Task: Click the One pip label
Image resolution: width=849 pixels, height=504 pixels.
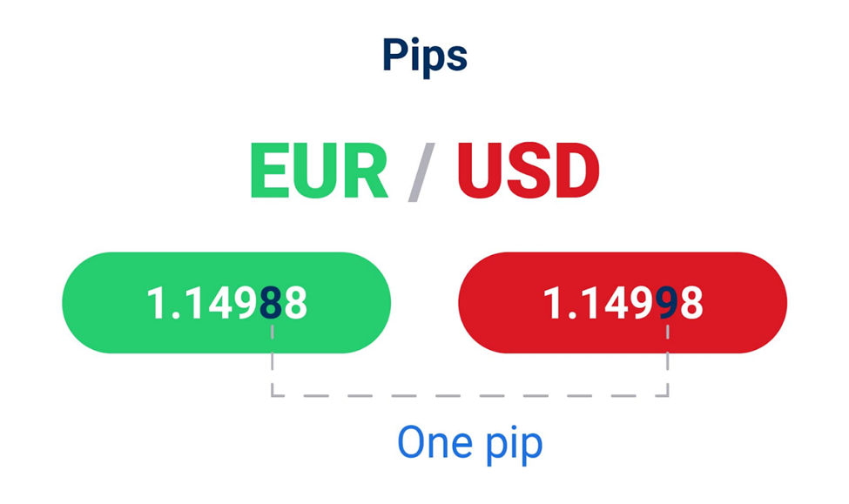Action: coord(470,442)
